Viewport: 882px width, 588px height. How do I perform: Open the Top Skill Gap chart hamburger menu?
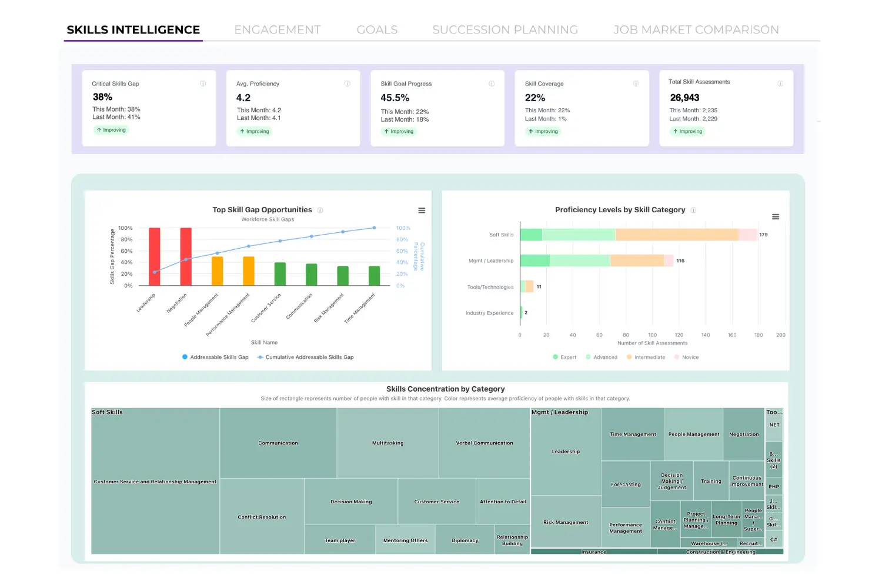pyautogui.click(x=422, y=210)
